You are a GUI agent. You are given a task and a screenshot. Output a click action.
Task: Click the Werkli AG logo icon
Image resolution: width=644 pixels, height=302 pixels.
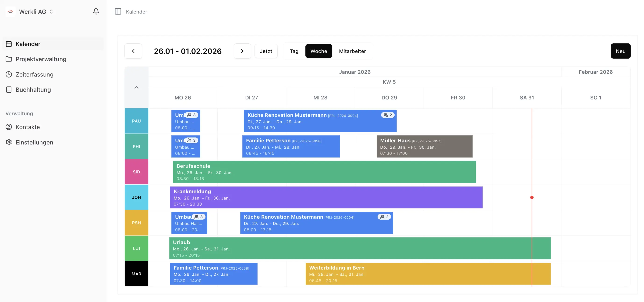tap(11, 11)
